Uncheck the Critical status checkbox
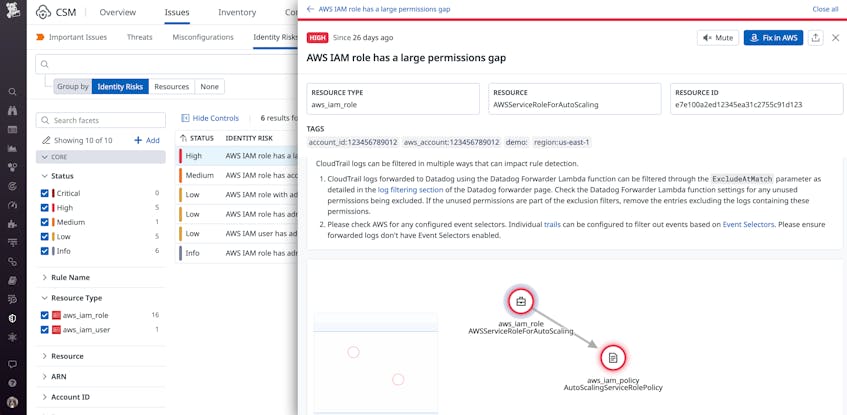Viewport: 847px width, 415px height. [45, 193]
